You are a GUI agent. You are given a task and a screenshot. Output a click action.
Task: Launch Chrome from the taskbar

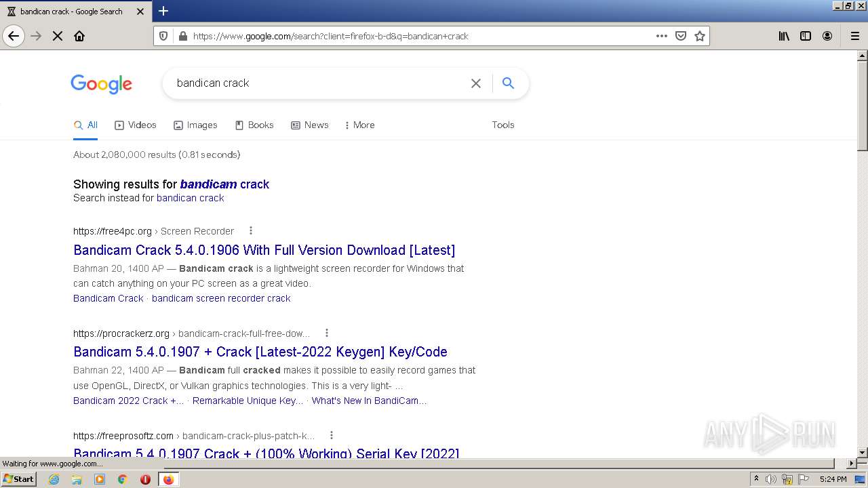123,479
